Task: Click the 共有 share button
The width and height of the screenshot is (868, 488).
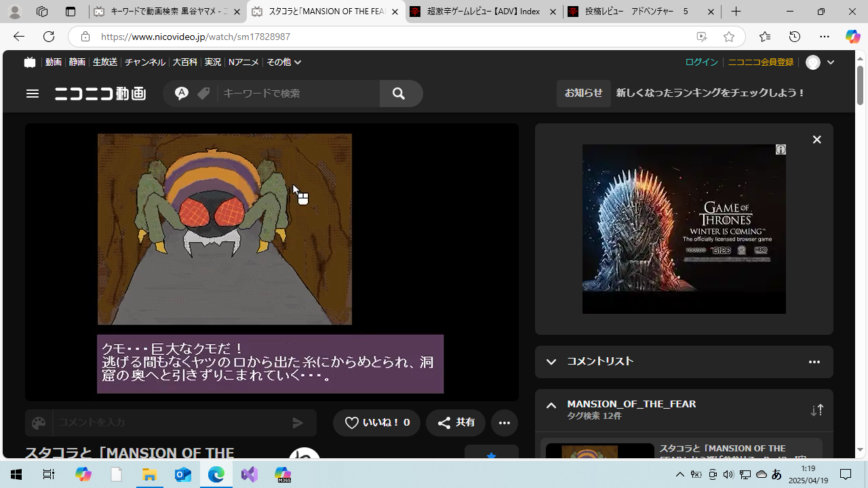Action: point(456,423)
